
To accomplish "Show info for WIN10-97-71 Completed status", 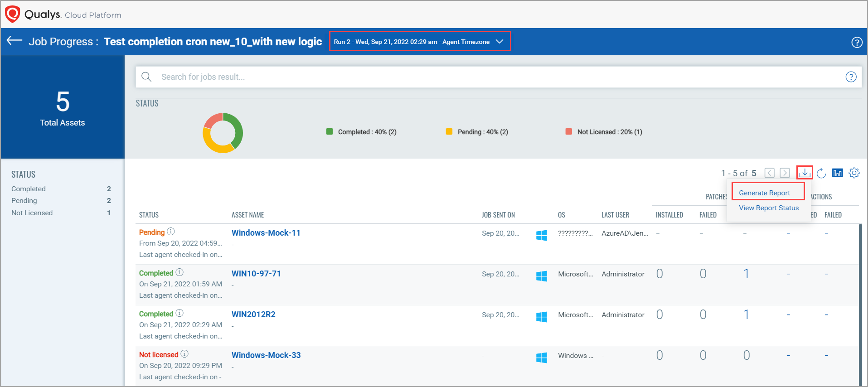I will [180, 272].
